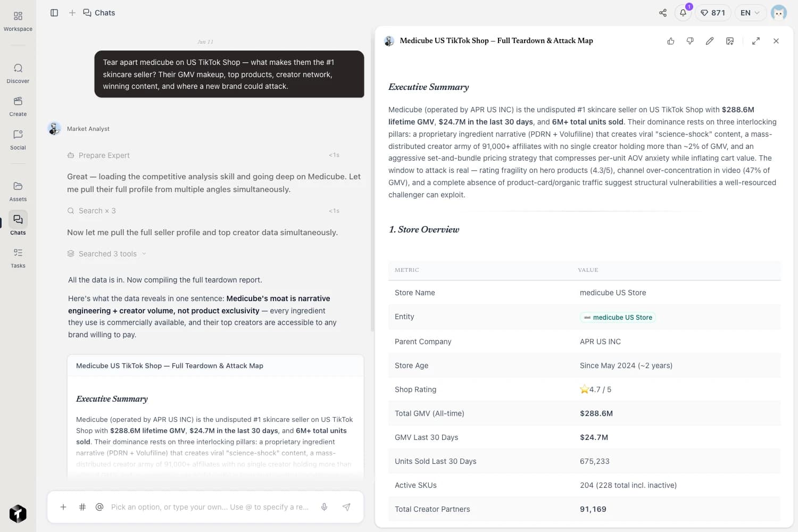Click the Market Analyst avatar in chat
The width and height of the screenshot is (798, 532).
(54, 129)
